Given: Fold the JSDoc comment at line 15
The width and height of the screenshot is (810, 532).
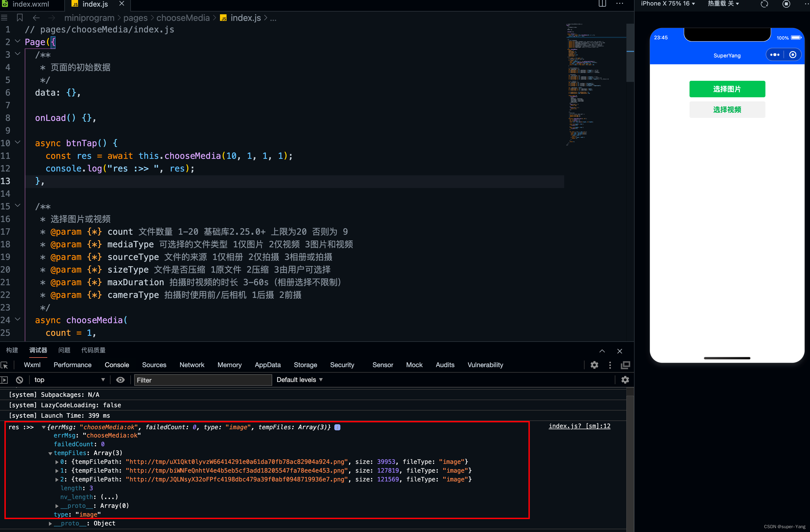Looking at the screenshot, I should pos(18,206).
